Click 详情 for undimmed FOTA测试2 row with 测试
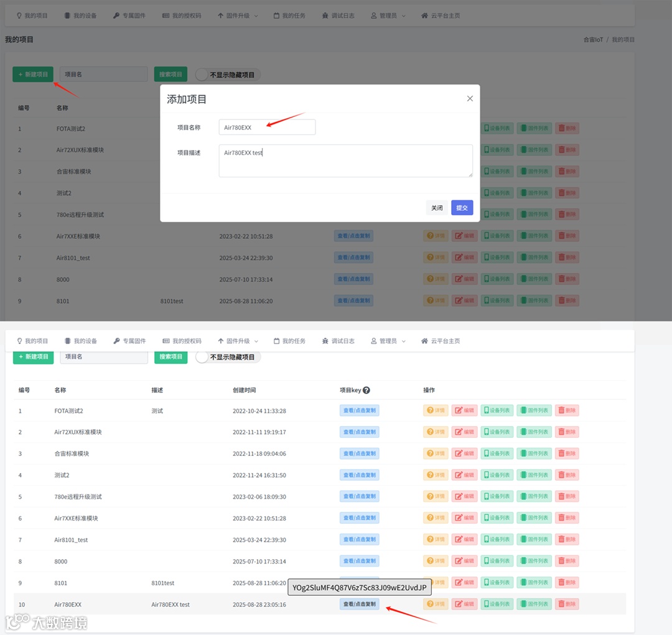The height and width of the screenshot is (635, 672). (x=436, y=410)
